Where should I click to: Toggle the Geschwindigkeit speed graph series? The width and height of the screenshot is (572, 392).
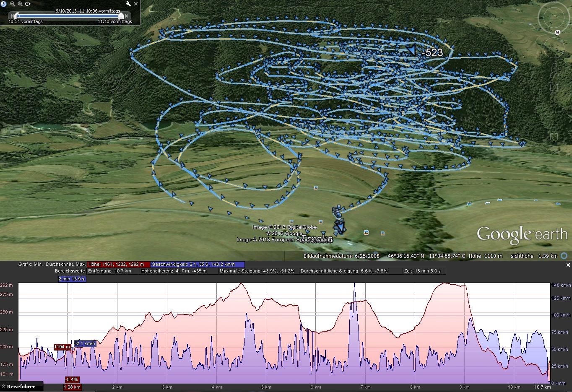point(197,265)
